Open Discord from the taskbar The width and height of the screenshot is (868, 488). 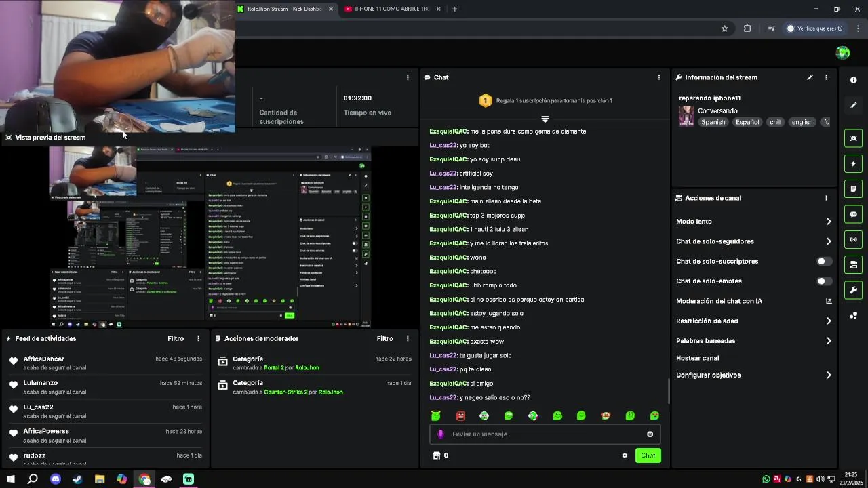[56, 479]
